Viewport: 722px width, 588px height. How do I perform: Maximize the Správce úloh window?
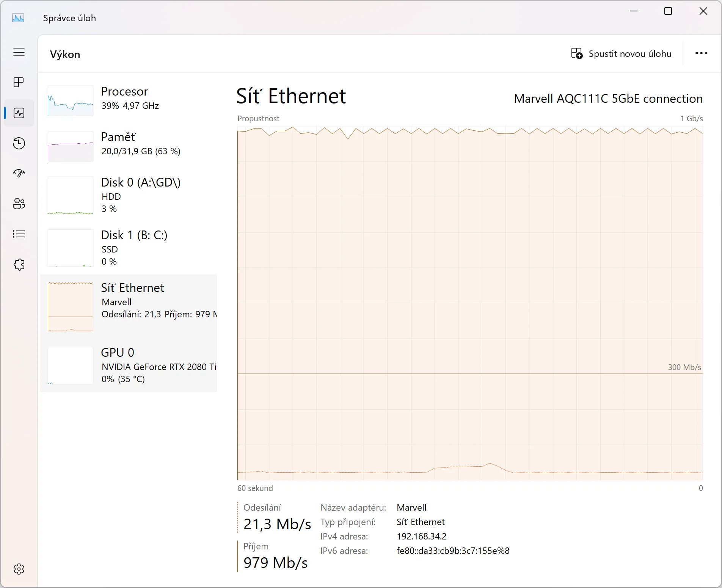pos(668,11)
